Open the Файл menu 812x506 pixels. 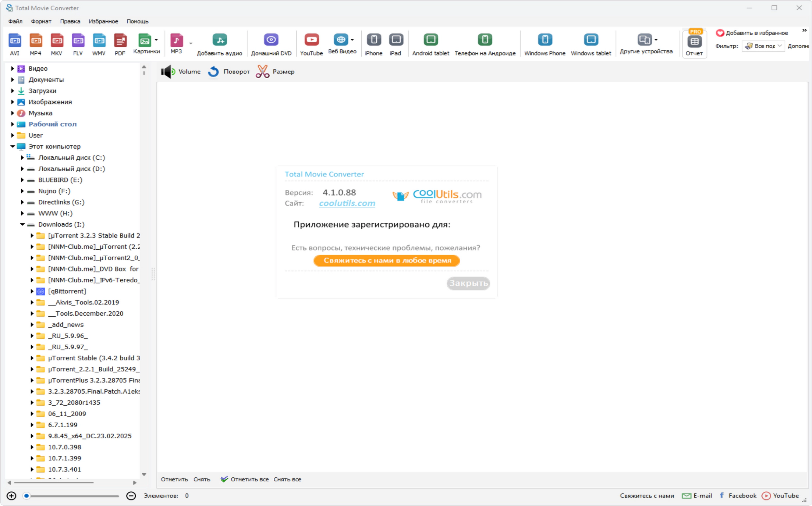(15, 21)
